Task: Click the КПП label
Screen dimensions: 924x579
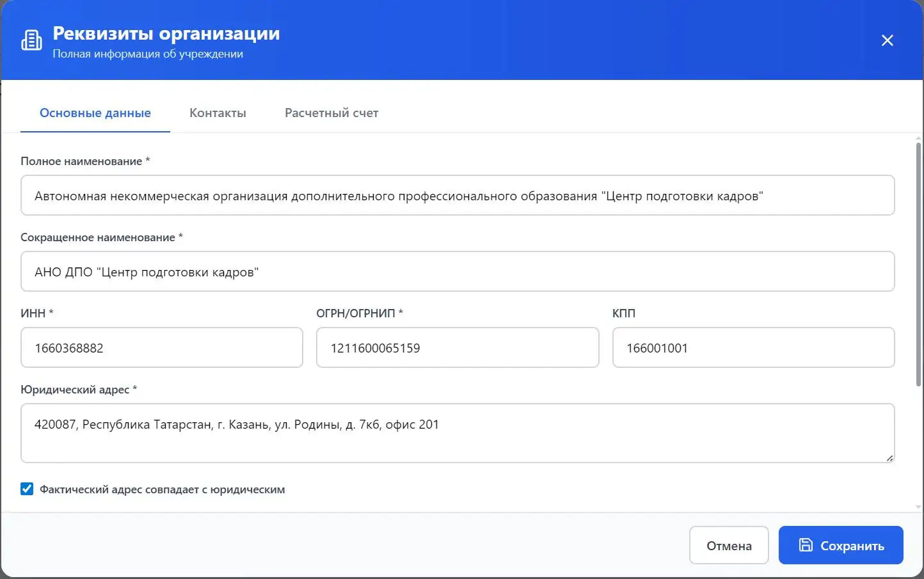Action: [x=624, y=313]
